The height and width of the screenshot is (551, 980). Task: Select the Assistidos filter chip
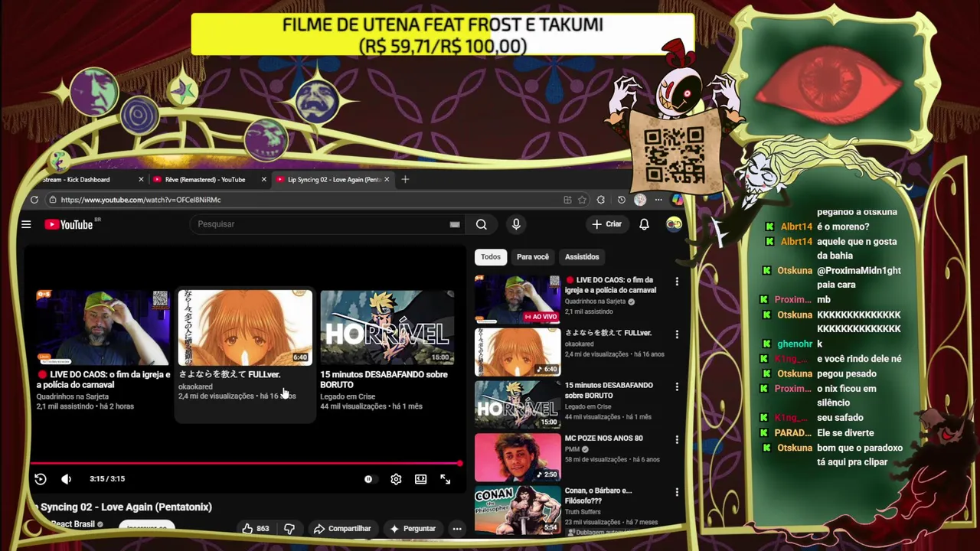[x=582, y=257]
